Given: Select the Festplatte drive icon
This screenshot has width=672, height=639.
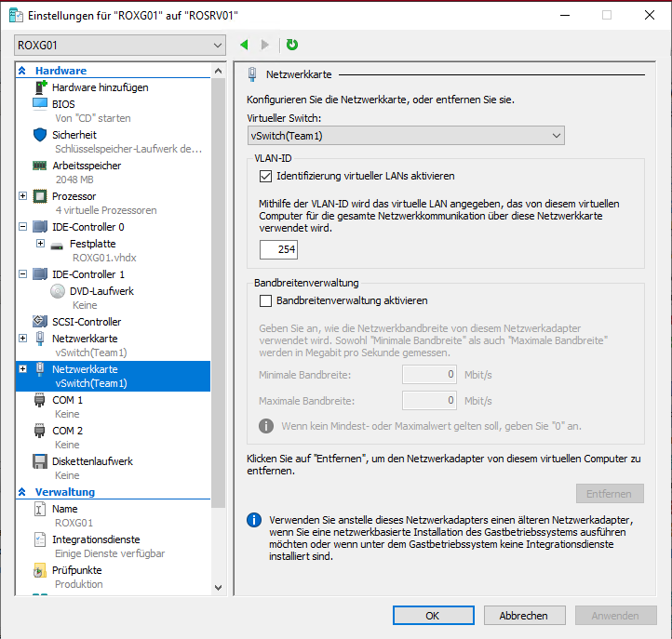Looking at the screenshot, I should [x=57, y=246].
